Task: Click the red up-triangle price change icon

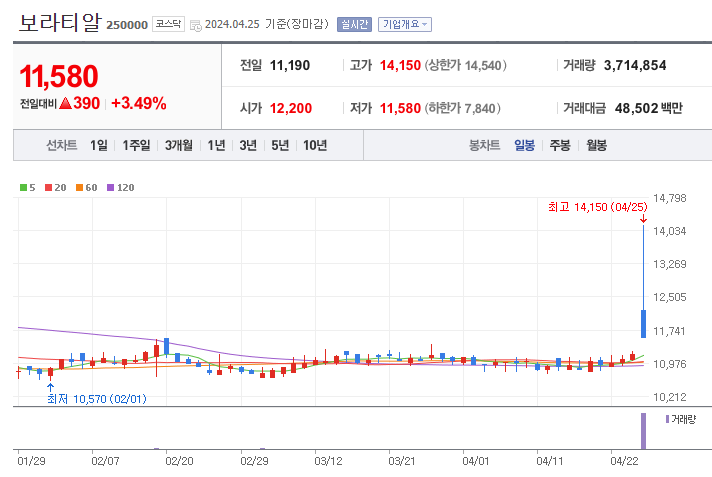Action: tap(65, 103)
